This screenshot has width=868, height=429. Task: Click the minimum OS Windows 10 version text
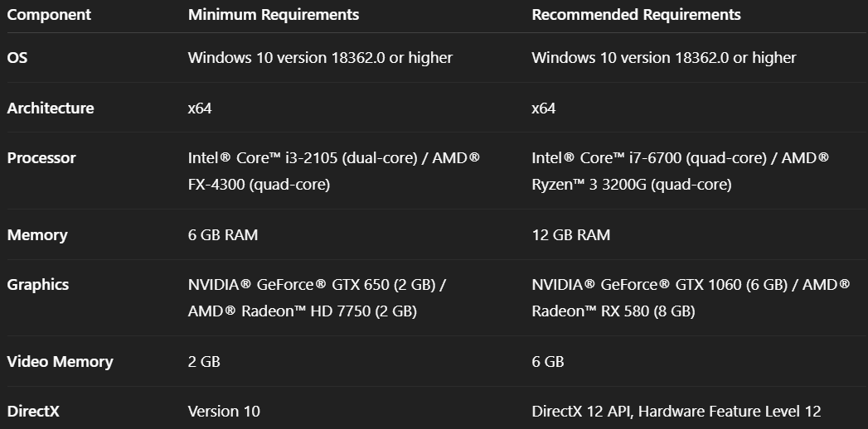[x=320, y=58]
